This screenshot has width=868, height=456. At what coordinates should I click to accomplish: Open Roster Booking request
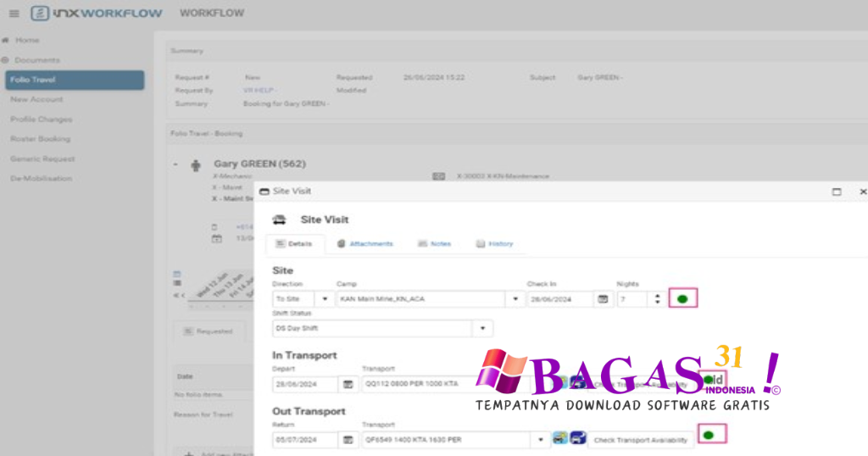40,139
